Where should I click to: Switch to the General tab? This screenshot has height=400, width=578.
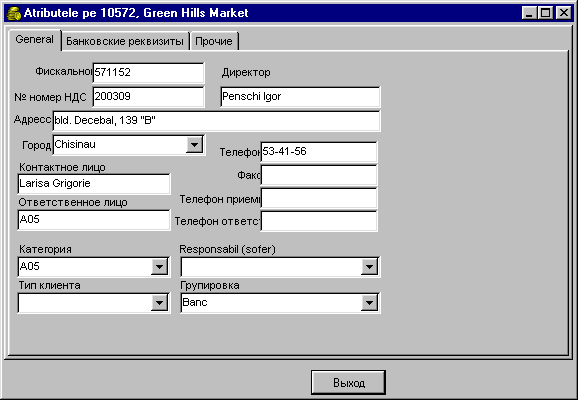(x=35, y=39)
